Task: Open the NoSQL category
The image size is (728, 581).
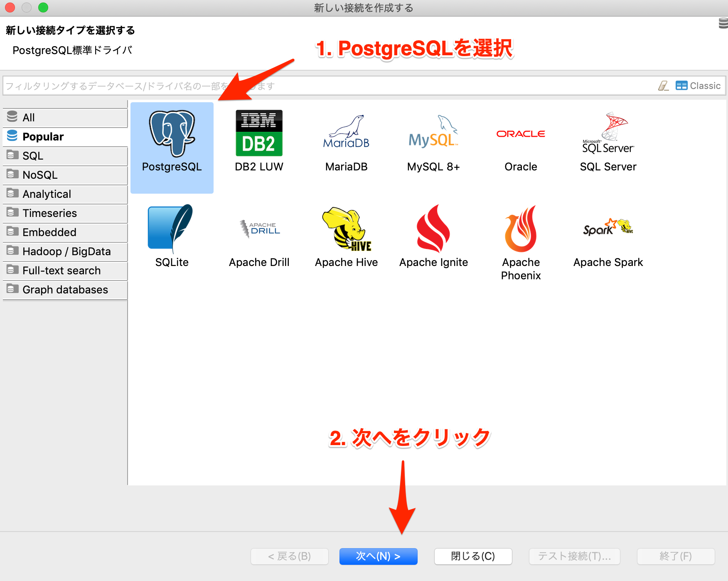Action: click(x=65, y=175)
